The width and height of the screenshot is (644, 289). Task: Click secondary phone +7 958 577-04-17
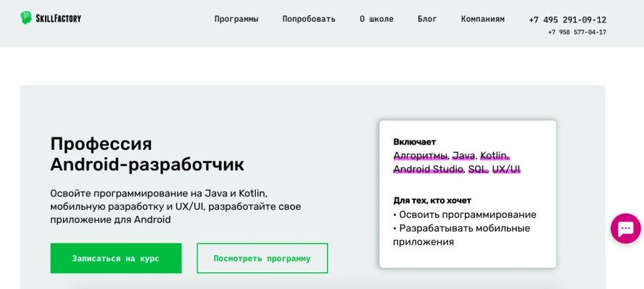(577, 33)
